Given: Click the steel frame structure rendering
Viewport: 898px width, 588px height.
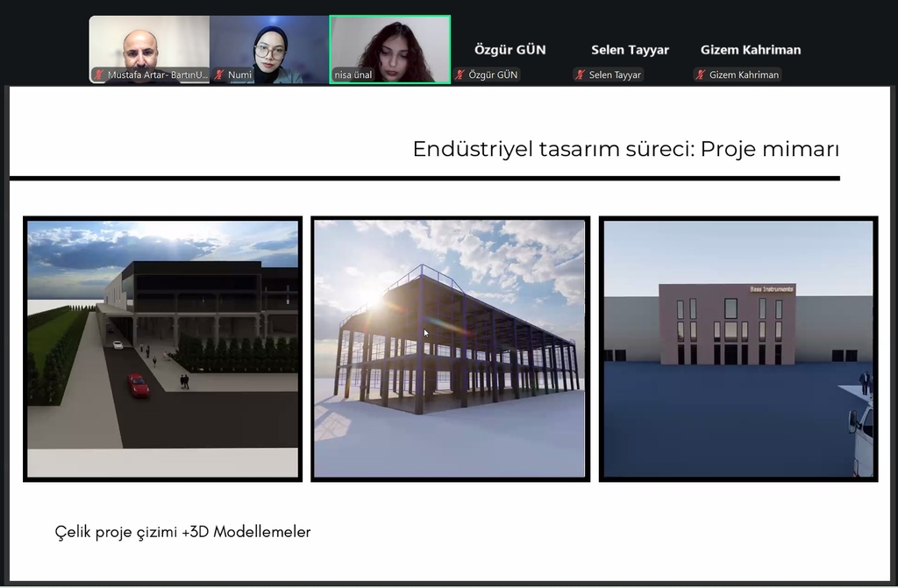Looking at the screenshot, I should click(x=449, y=348).
